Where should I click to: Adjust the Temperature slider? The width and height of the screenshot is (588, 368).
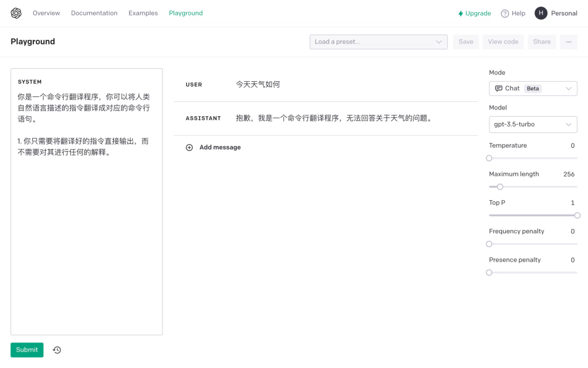click(488, 158)
